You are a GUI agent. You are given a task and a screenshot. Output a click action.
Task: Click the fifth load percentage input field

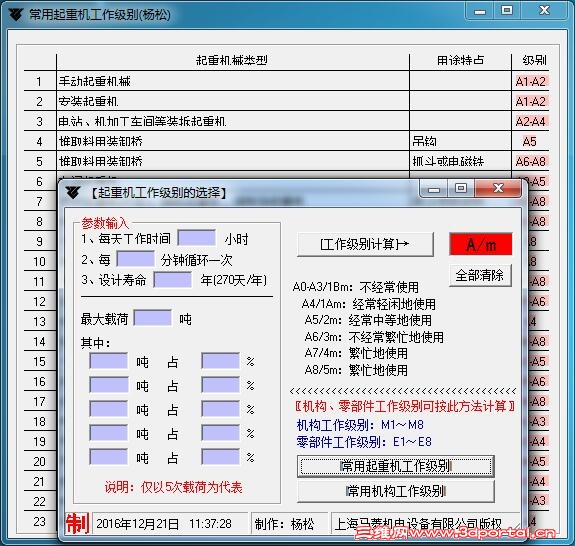pos(220,457)
